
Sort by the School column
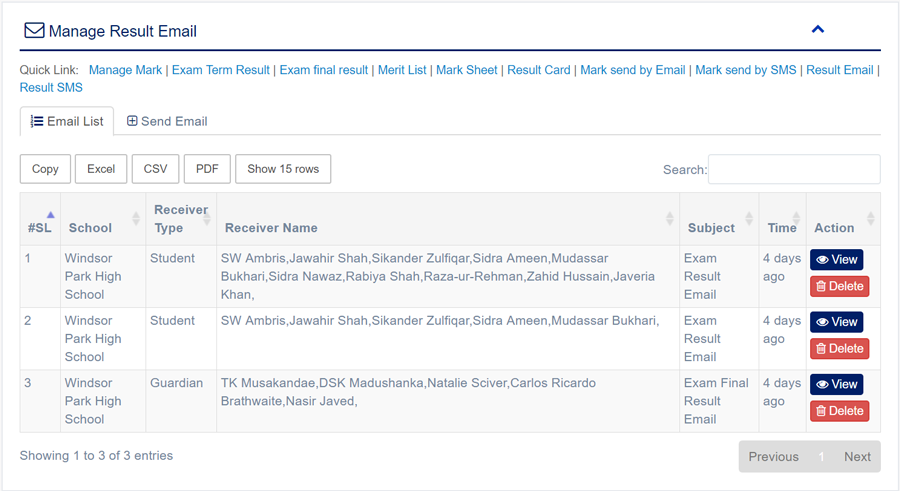[x=103, y=219]
